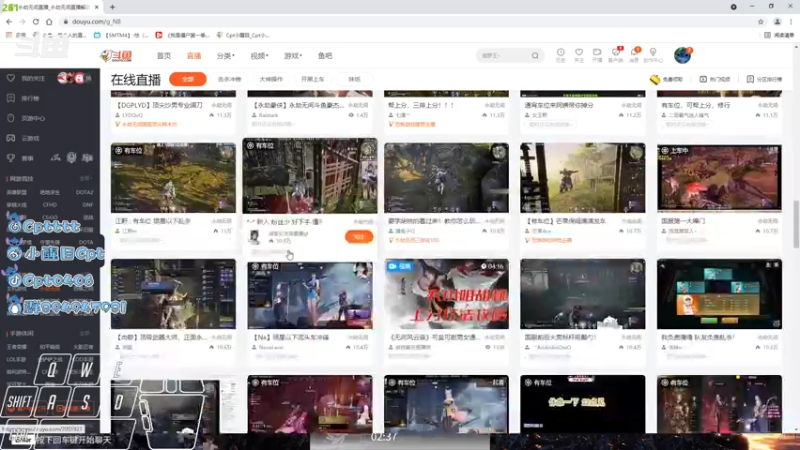Click the 免费领取 ticket icon
Screen dimensions: 800x450
point(655,80)
